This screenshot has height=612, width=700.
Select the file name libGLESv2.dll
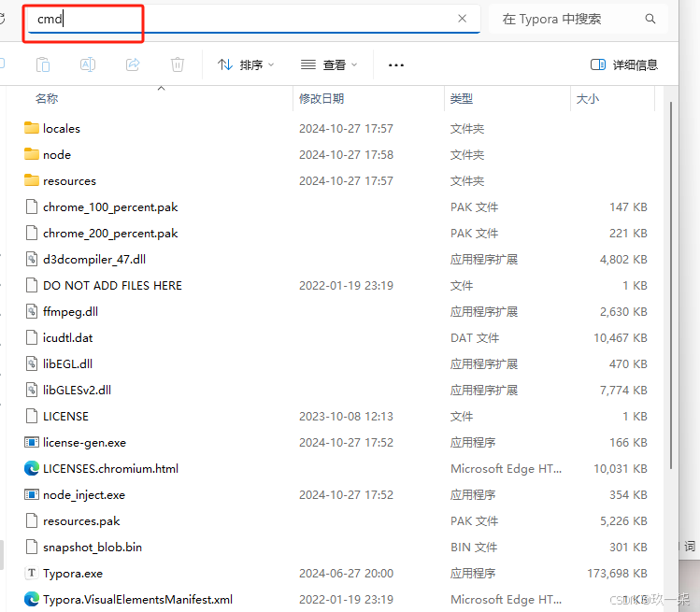point(78,391)
